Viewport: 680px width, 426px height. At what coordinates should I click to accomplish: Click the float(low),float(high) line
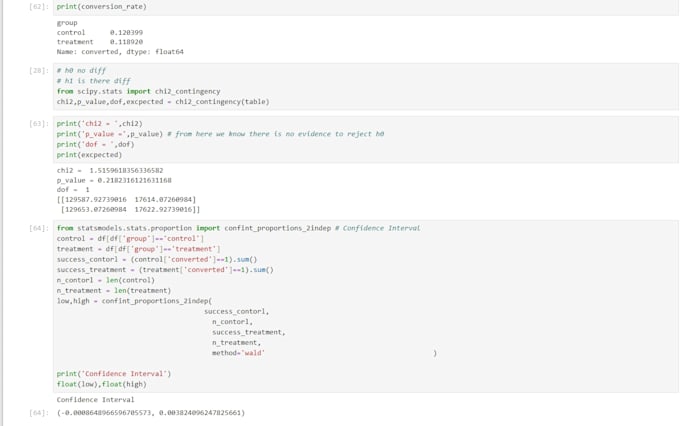pos(101,384)
